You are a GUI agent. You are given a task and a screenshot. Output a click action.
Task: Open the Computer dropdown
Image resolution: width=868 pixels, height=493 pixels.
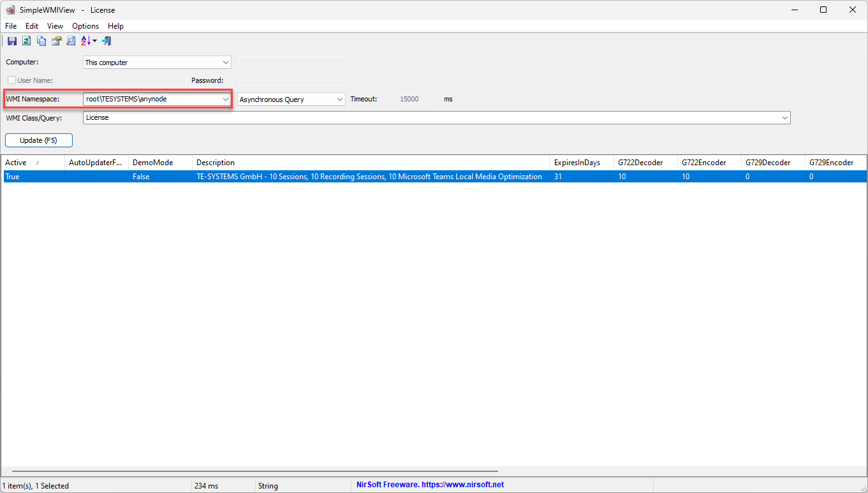coord(224,62)
